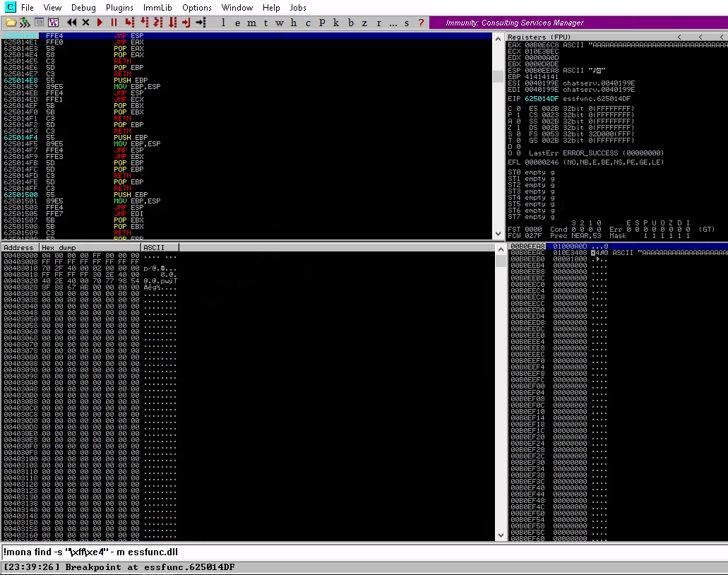Click the Close program X icon
Viewport: 728px width, 575px height.
(85, 23)
